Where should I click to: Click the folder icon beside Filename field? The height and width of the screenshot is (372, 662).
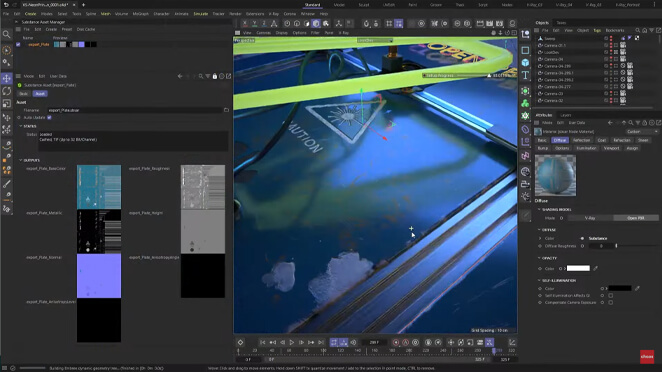tap(226, 110)
